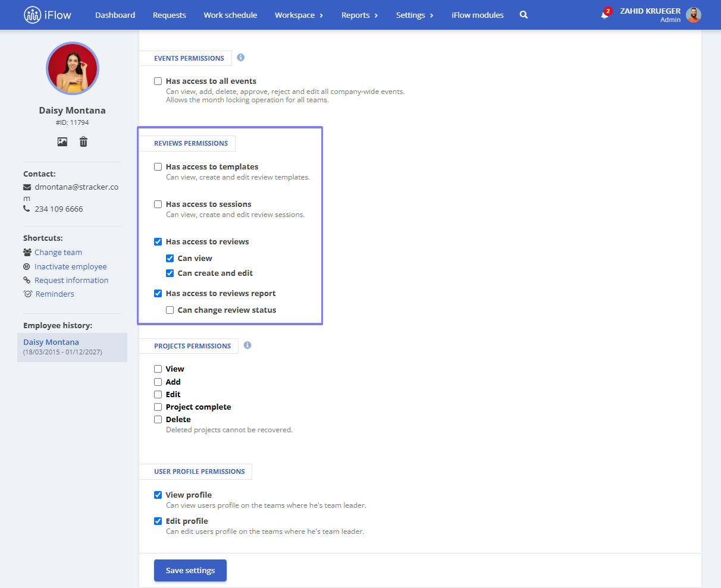Click the change photo image icon
This screenshot has height=588, width=721.
62,142
